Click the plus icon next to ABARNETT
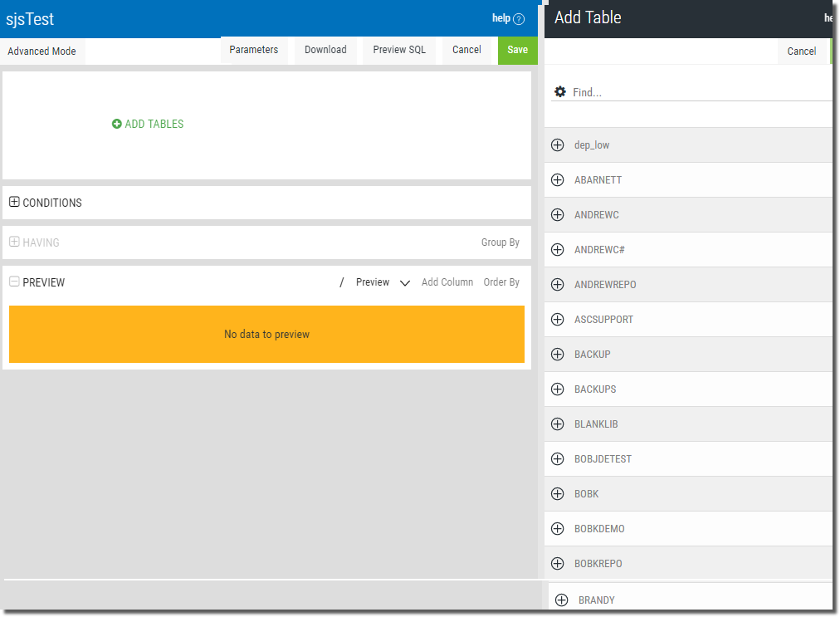Screen dimensions: 840x617 click(x=558, y=180)
